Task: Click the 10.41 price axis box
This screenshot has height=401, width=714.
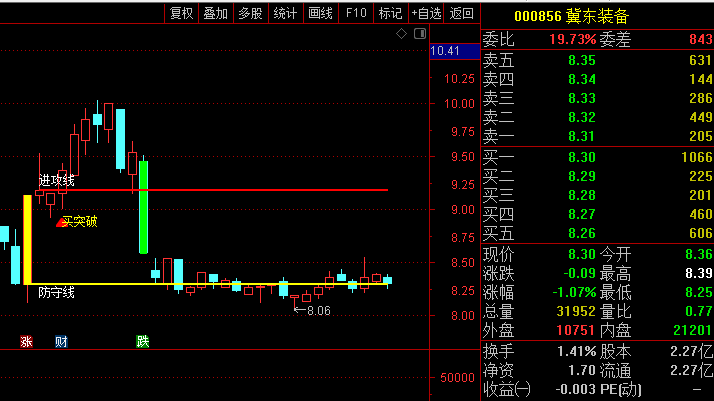Action: coord(454,51)
